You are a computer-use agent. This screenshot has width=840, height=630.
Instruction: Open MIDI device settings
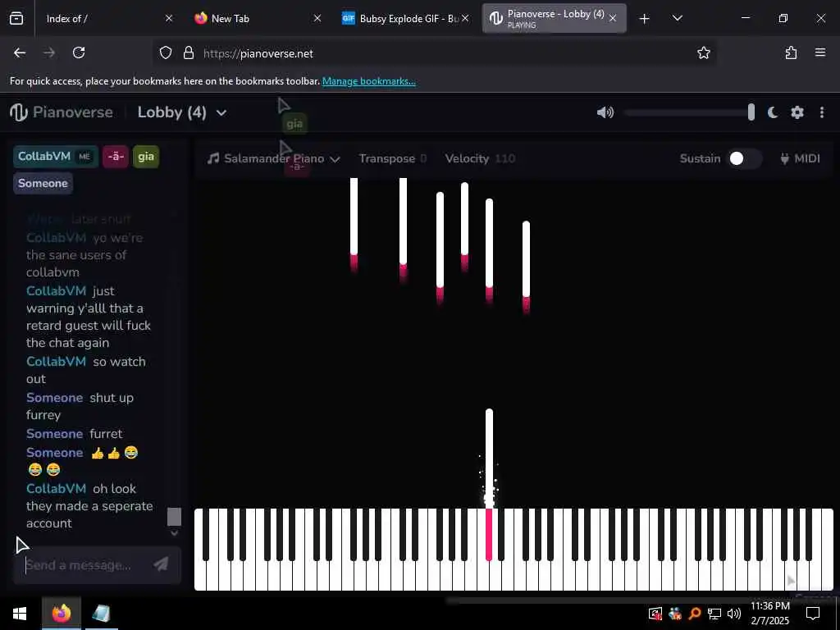(x=801, y=158)
